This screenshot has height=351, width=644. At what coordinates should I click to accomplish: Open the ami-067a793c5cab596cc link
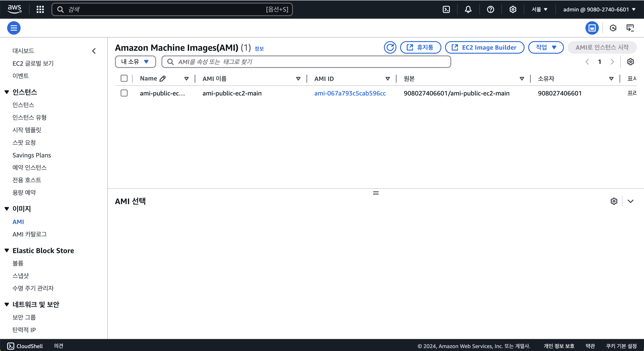point(350,93)
